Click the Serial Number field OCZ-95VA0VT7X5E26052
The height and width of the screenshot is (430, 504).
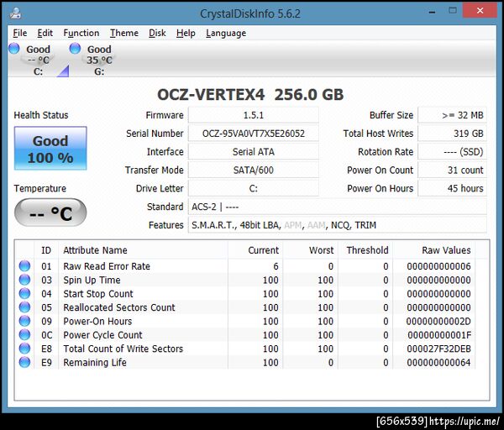click(254, 134)
